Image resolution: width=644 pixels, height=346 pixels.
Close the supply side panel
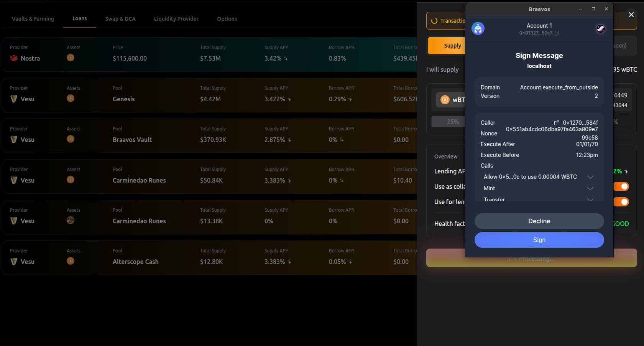pos(631,15)
